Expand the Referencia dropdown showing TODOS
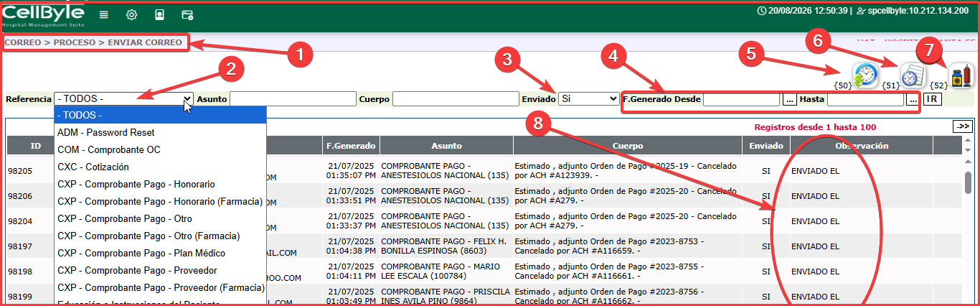980x306 pixels. point(124,98)
